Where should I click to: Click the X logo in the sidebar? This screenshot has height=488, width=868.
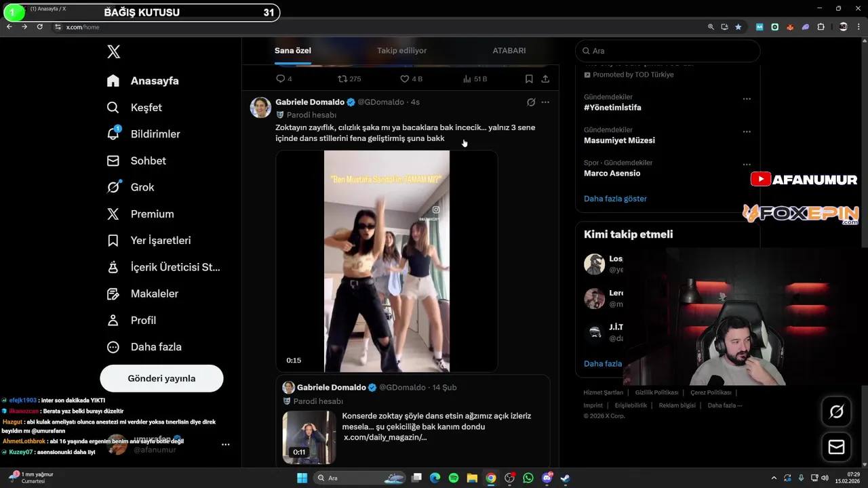pyautogui.click(x=113, y=52)
